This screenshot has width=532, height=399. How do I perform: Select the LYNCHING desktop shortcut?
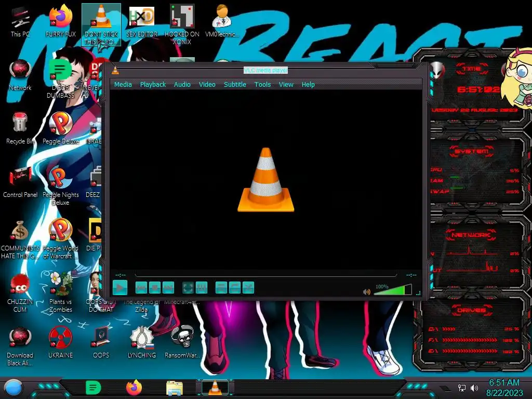coord(142,342)
